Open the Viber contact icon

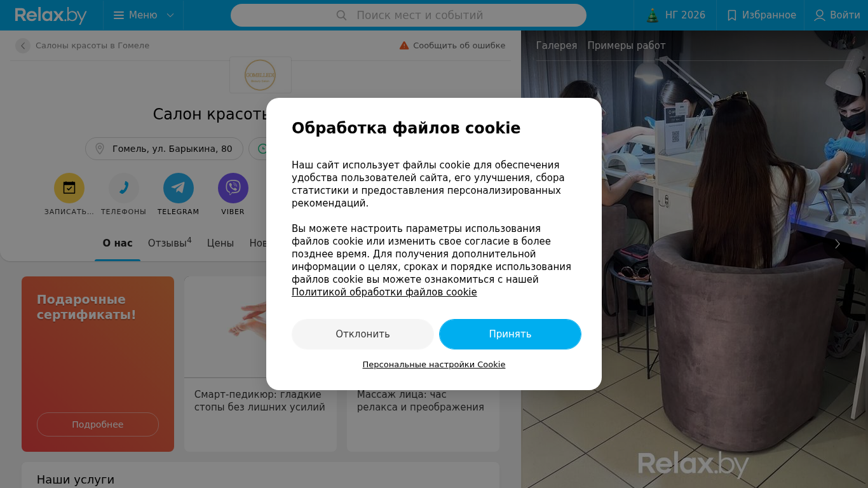[x=233, y=188]
